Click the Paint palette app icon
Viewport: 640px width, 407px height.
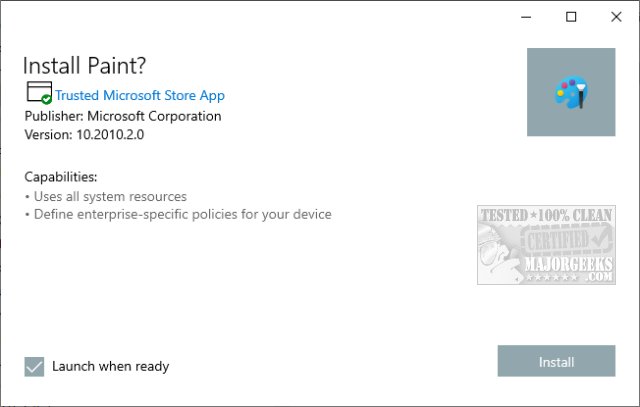(571, 92)
